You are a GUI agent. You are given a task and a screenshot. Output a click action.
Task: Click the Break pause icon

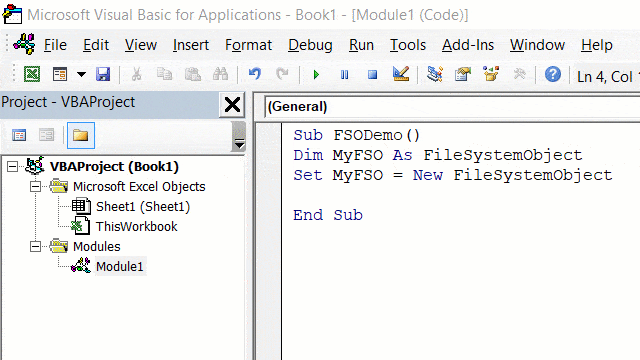(344, 75)
